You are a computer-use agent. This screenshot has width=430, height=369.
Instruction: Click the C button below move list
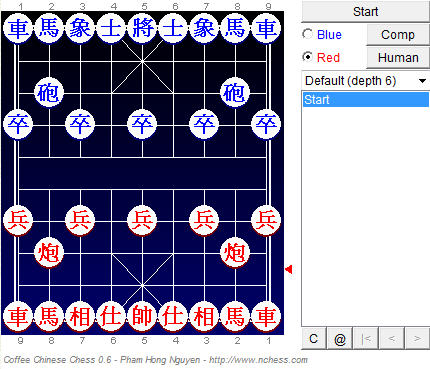314,339
